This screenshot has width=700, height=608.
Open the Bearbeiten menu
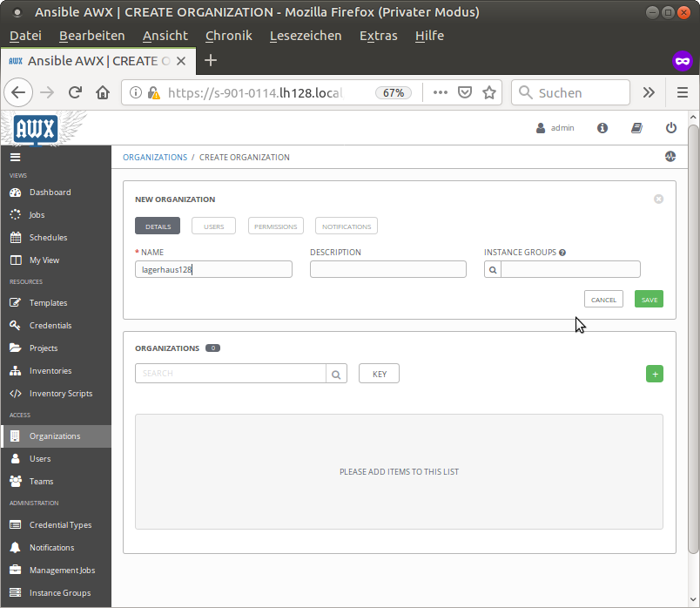(92, 36)
